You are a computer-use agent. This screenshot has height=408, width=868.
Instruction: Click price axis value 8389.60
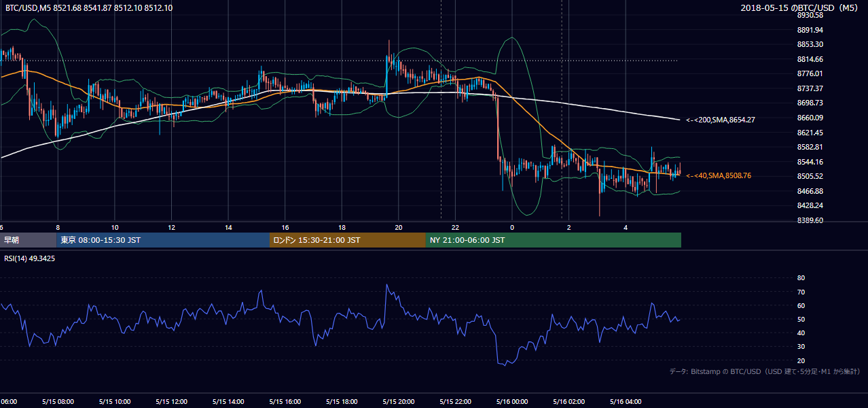tap(810, 220)
